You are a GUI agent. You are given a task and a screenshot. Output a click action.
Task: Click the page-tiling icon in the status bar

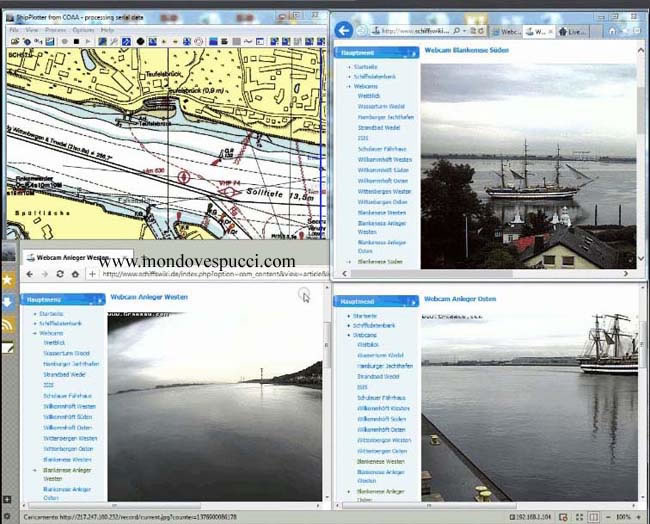(594, 517)
